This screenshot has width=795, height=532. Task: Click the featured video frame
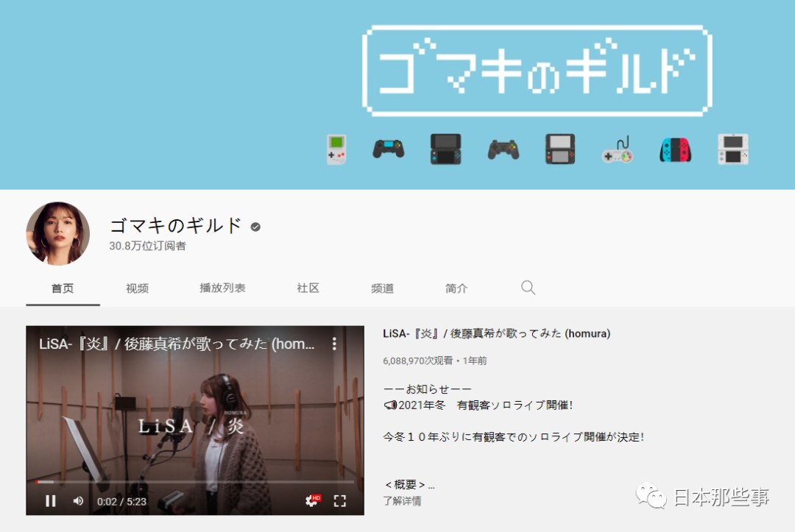click(x=194, y=421)
